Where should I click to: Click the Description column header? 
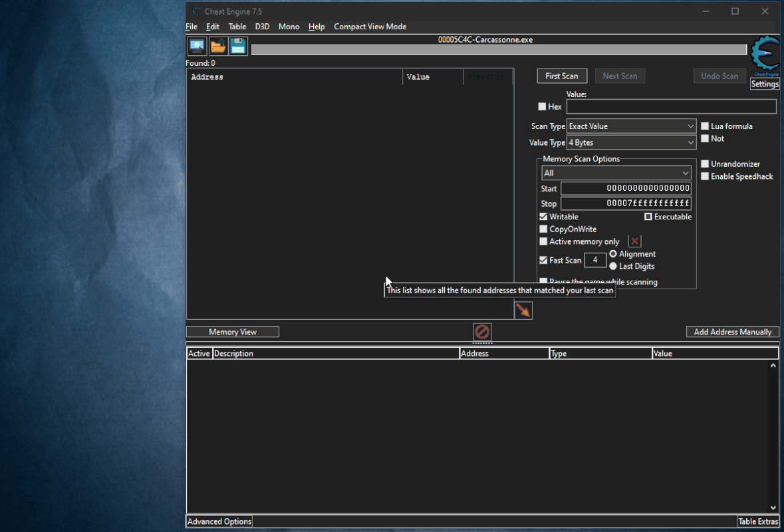336,354
